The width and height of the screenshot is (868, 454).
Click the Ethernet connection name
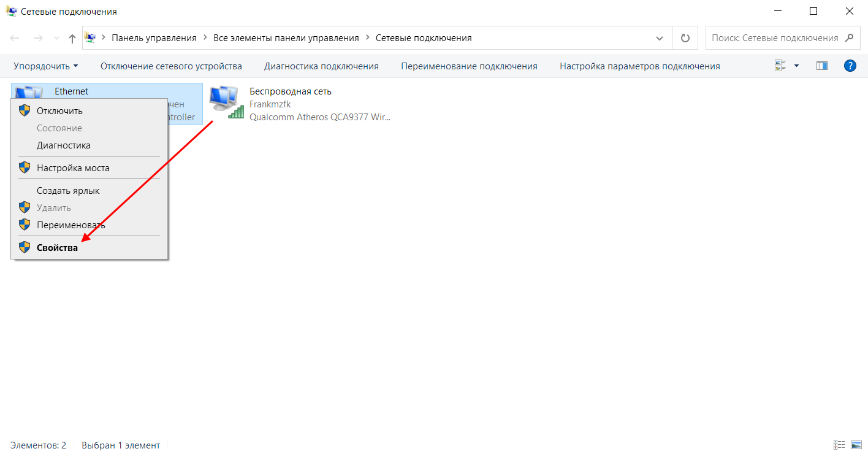click(x=72, y=91)
